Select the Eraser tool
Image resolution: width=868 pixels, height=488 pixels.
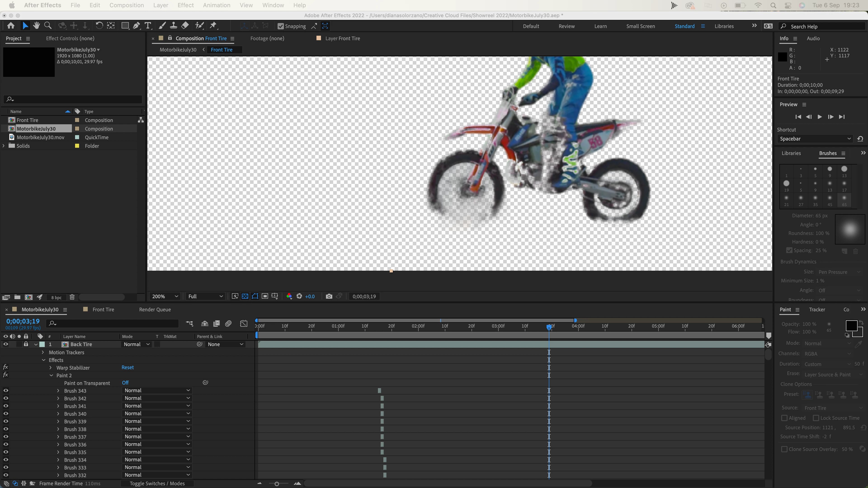(x=185, y=26)
